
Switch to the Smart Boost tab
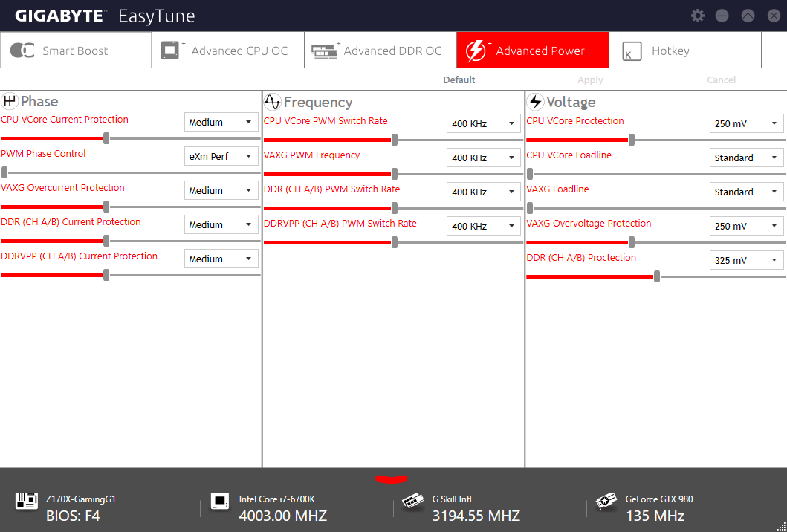click(x=76, y=50)
